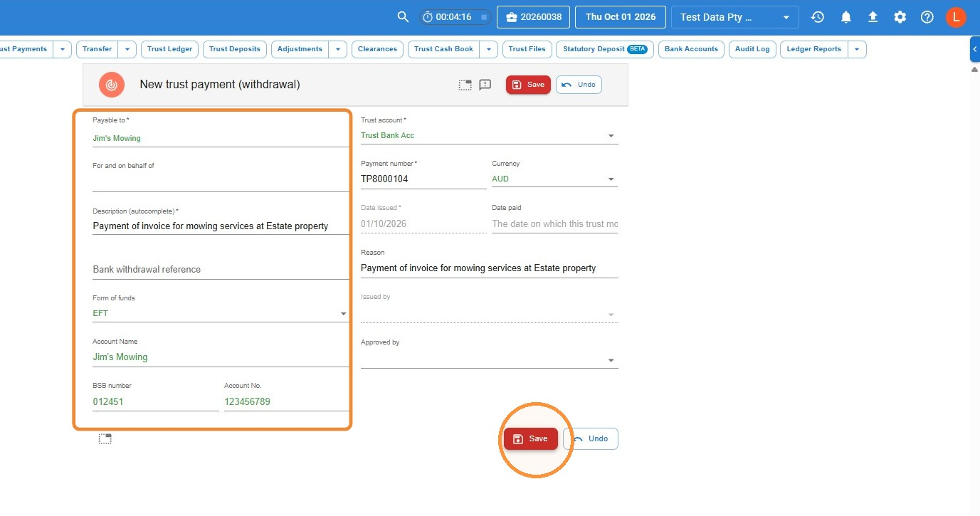Go to the Trust Deposits tab
Viewport: 980px width, 516px height.
[236, 49]
